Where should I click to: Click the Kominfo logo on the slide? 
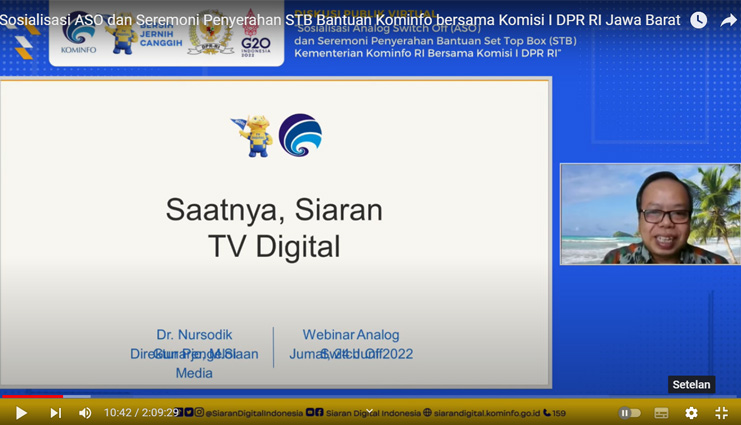point(300,135)
